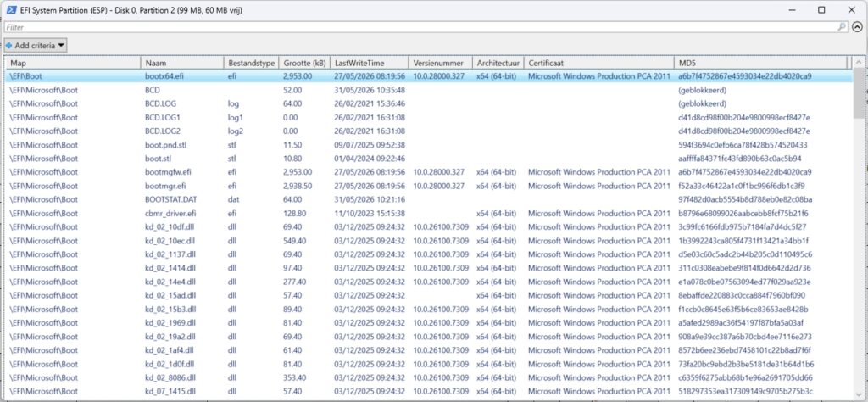The image size is (868, 402).
Task: Select the boot.pnd.stl row
Action: pos(429,144)
